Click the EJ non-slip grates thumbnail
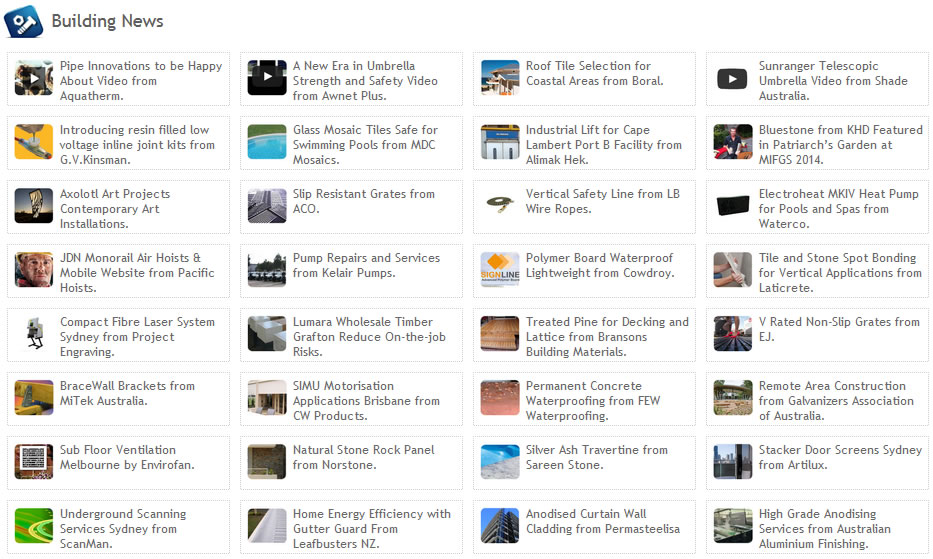Image resolution: width=933 pixels, height=559 pixels. tap(732, 333)
